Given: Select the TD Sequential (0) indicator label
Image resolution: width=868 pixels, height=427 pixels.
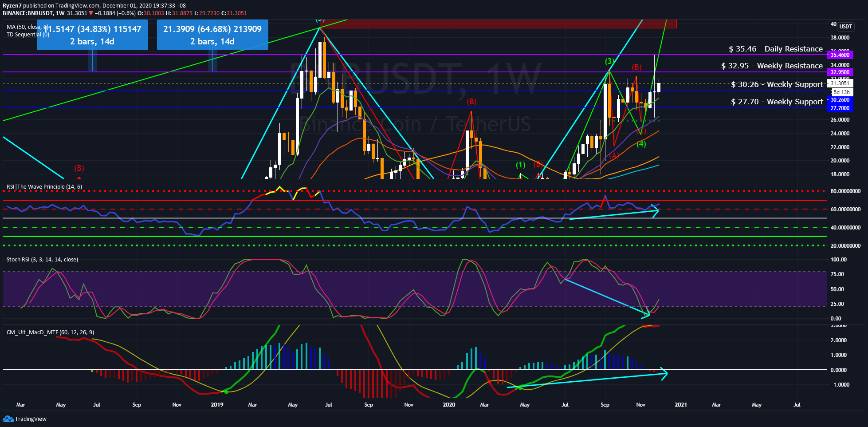Looking at the screenshot, I should coord(27,35).
